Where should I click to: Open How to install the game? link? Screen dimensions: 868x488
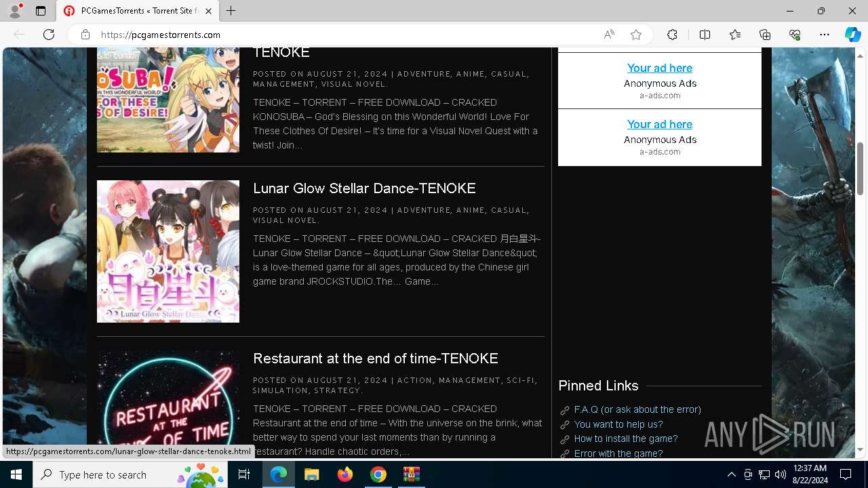[626, 439]
